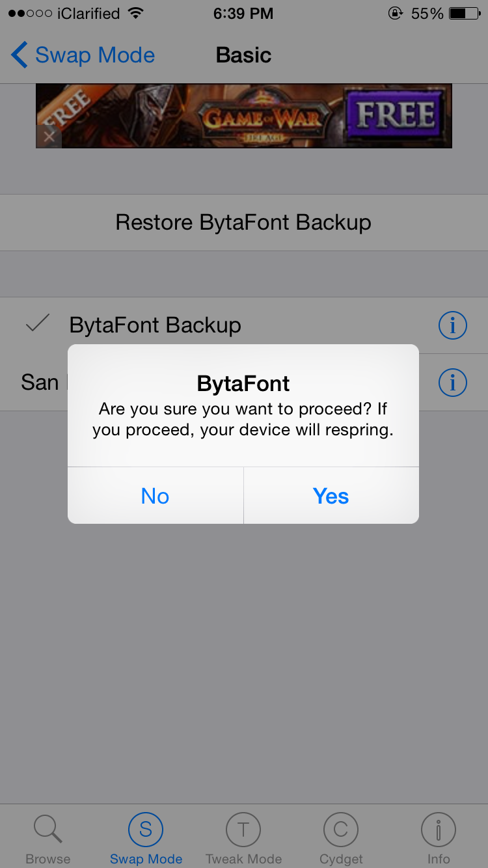Tap Yes to confirm respring

pyautogui.click(x=331, y=496)
